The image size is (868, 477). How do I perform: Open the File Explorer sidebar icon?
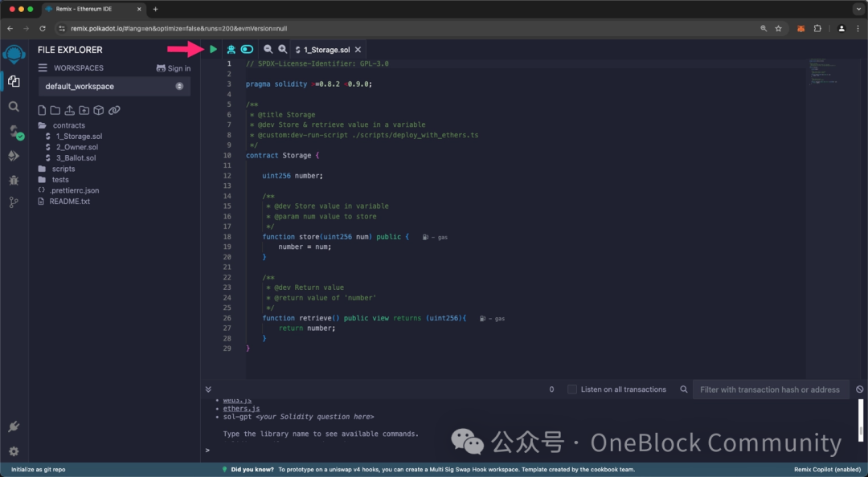click(14, 81)
